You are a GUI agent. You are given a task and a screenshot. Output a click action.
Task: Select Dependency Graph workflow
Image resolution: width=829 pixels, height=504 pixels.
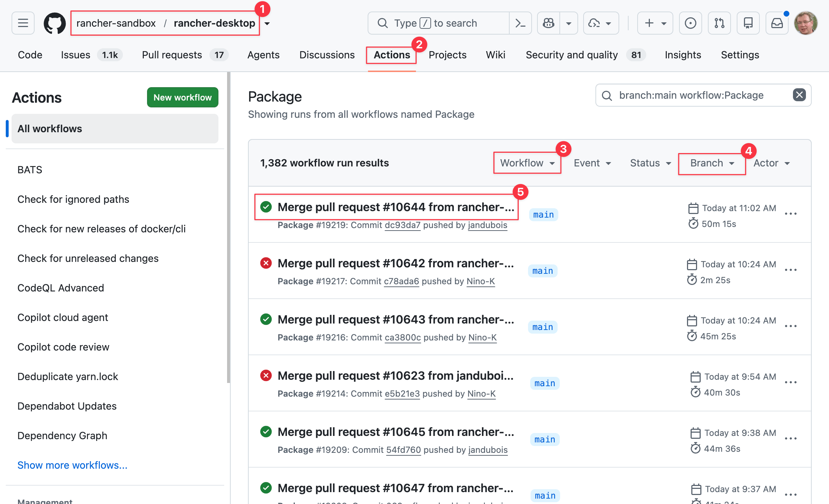point(115,436)
